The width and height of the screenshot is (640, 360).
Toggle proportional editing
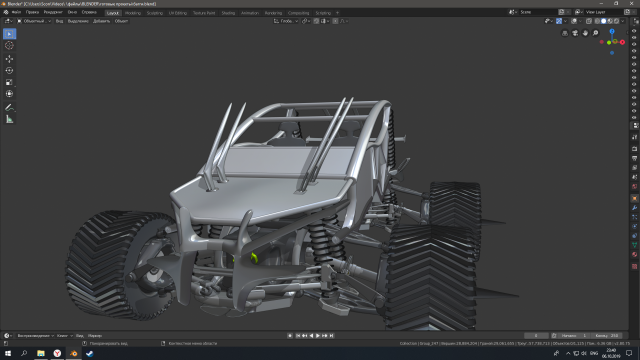coord(335,21)
